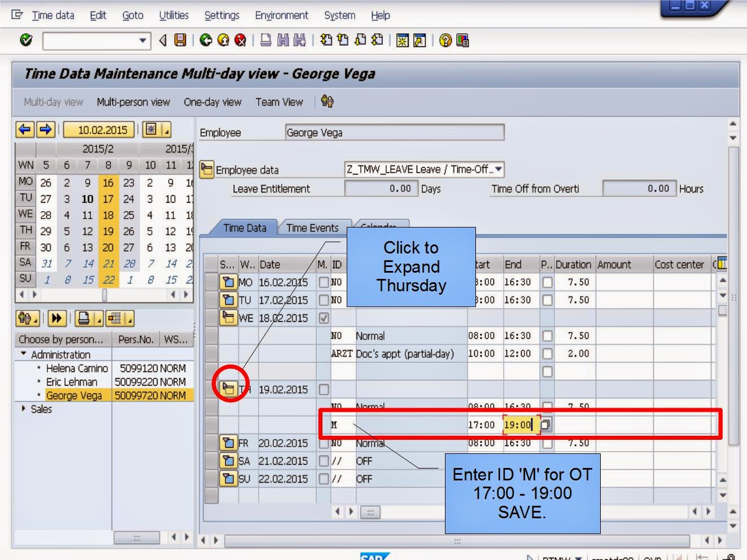The width and height of the screenshot is (747, 560).
Task: Expand the Thursday 19.02.2015 folder icon
Action: pyautogui.click(x=229, y=389)
